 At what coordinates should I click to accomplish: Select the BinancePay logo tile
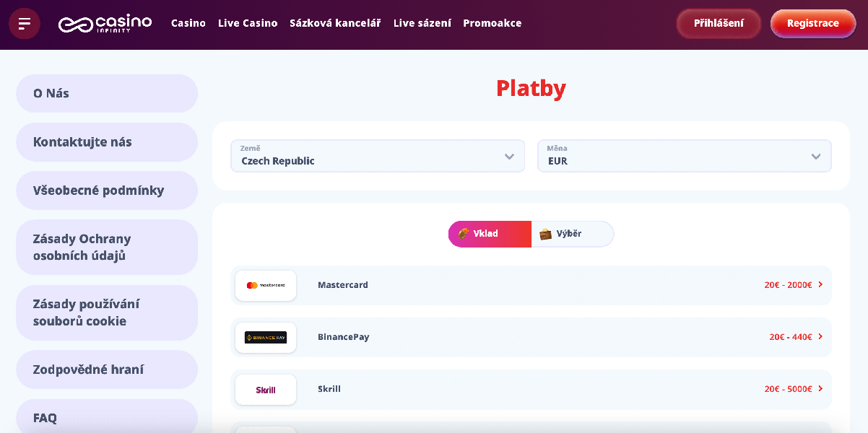click(x=266, y=338)
